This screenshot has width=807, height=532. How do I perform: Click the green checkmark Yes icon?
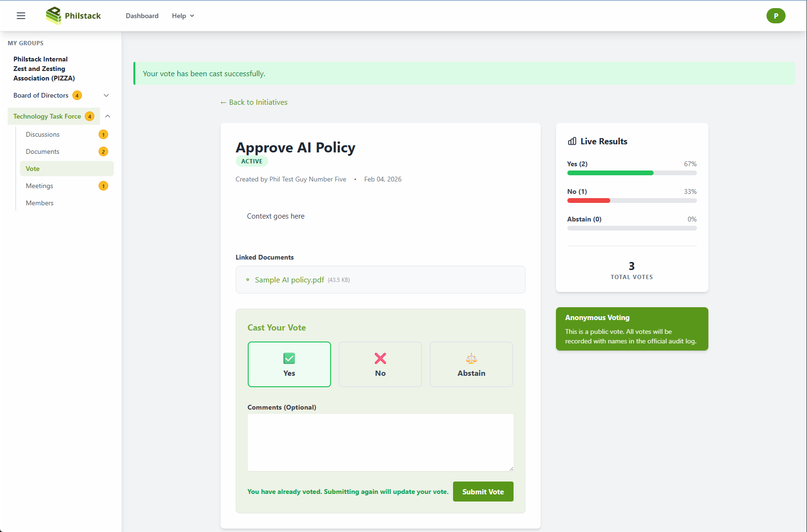point(289,358)
